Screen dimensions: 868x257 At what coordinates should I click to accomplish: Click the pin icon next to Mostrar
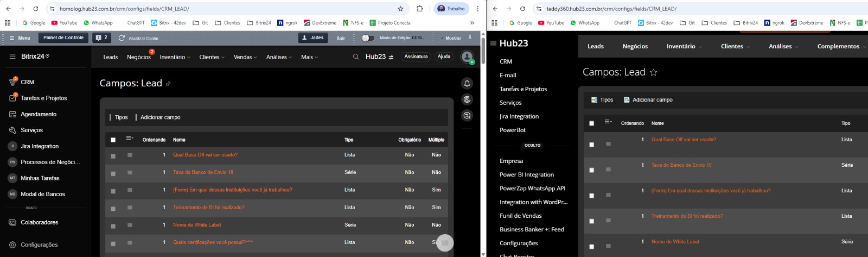[470, 37]
